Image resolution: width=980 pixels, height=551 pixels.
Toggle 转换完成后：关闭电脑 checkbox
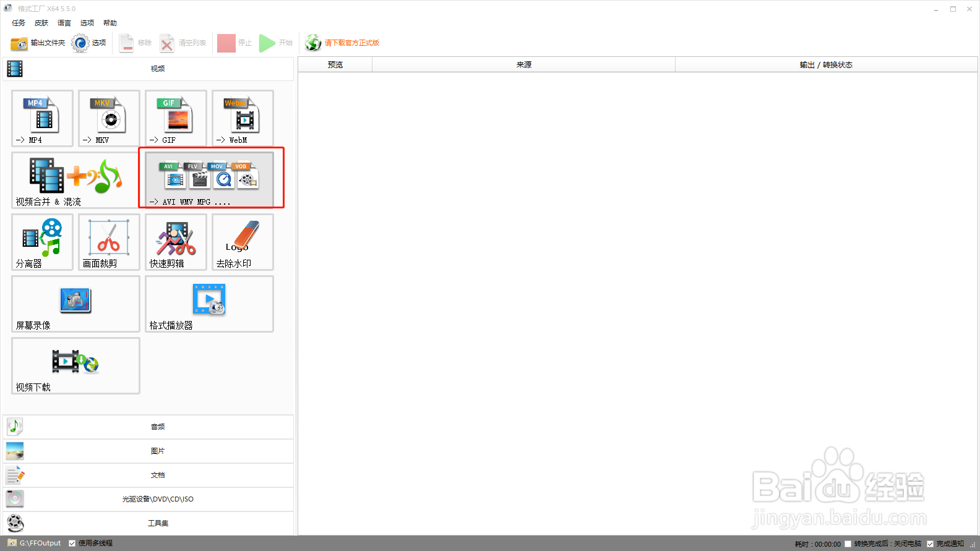pyautogui.click(x=848, y=544)
